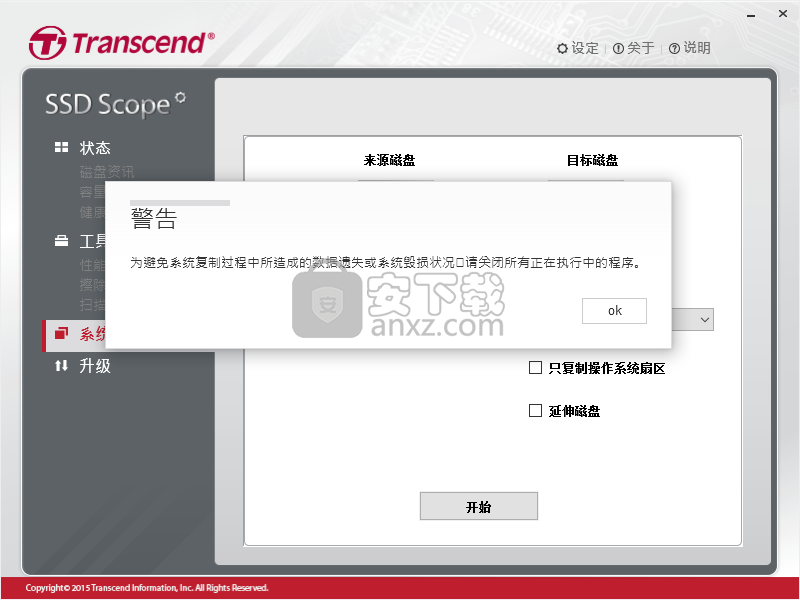Click the 来源磁盘 heading
This screenshot has width=800, height=600.
tap(389, 160)
